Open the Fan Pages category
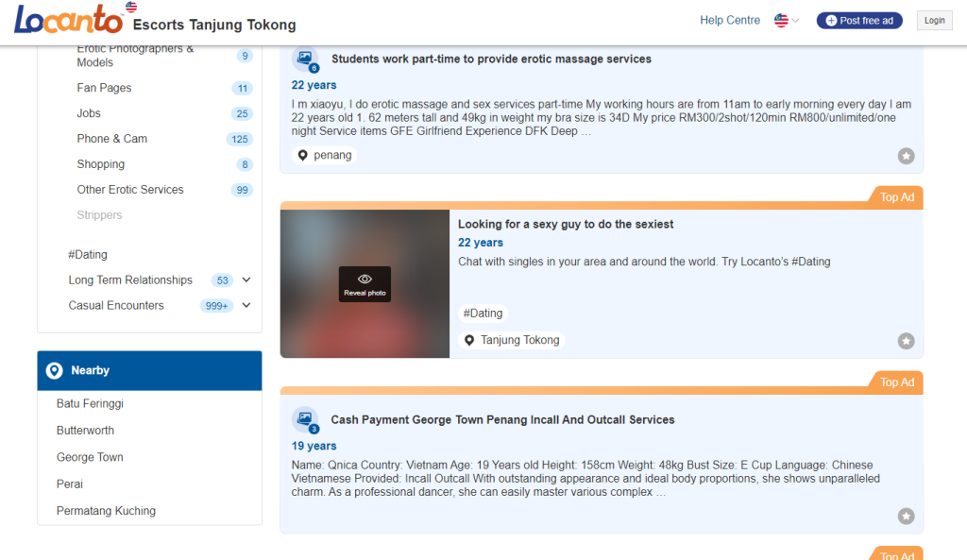 [104, 88]
